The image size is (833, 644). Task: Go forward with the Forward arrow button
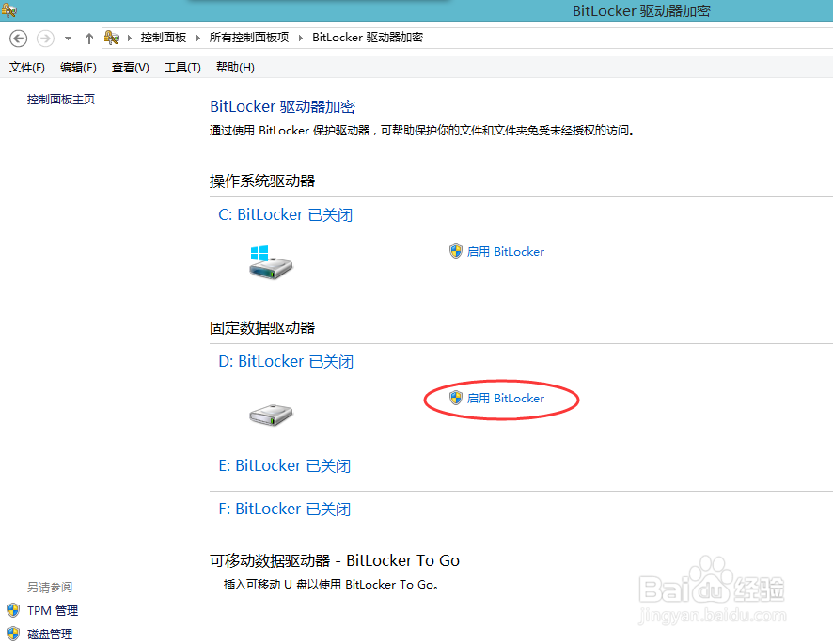(45, 39)
